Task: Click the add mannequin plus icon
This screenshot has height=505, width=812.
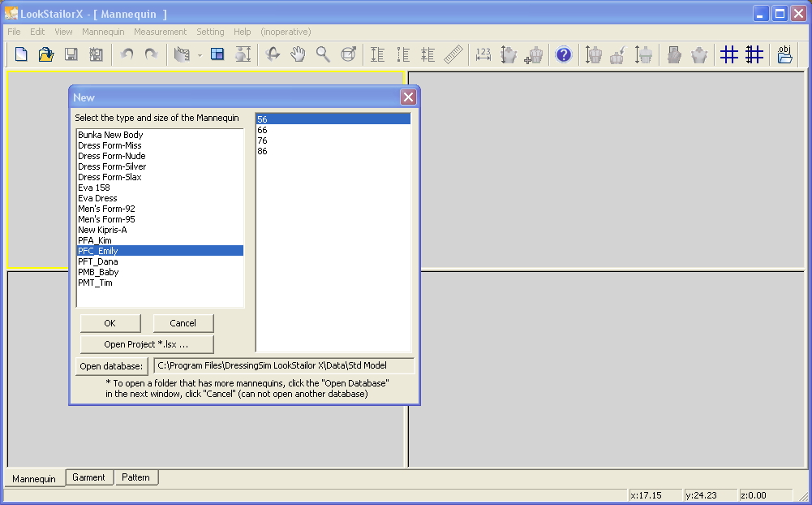Action: (x=534, y=54)
